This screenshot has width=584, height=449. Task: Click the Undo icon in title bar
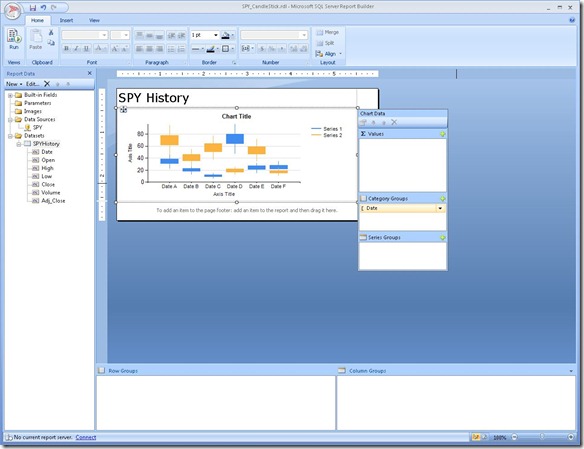tap(44, 7)
